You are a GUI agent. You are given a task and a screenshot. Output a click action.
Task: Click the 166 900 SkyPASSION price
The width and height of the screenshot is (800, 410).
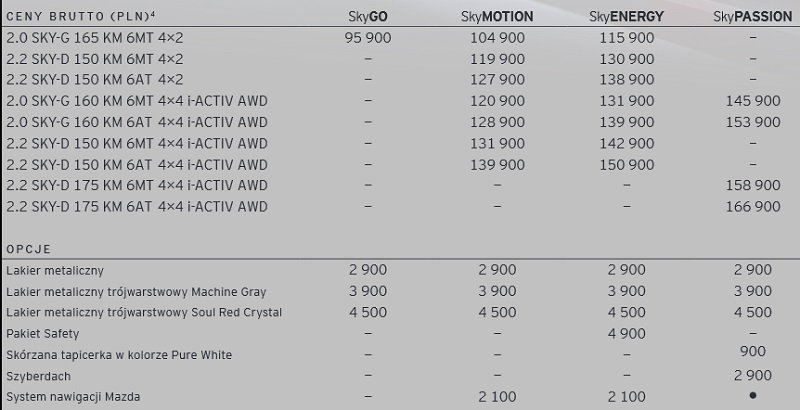click(753, 207)
